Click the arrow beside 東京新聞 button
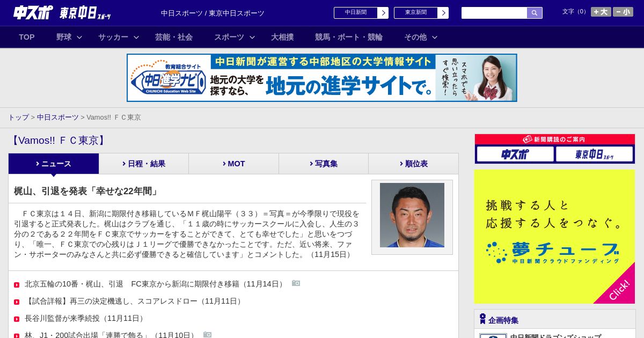Screen dimensions: 644x338 pos(443,13)
